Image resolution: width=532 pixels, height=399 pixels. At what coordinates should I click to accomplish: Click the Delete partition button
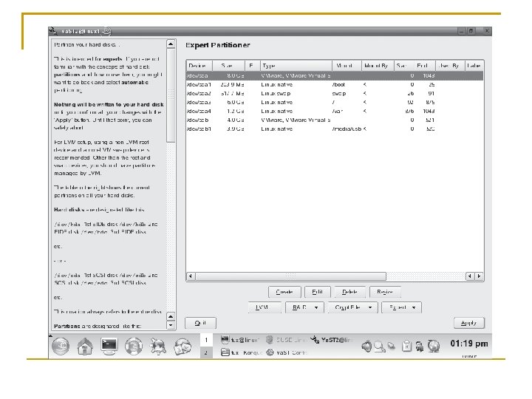349,292
